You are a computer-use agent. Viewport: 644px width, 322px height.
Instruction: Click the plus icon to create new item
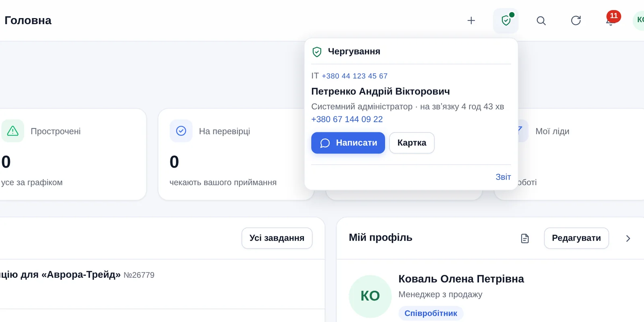[471, 21]
